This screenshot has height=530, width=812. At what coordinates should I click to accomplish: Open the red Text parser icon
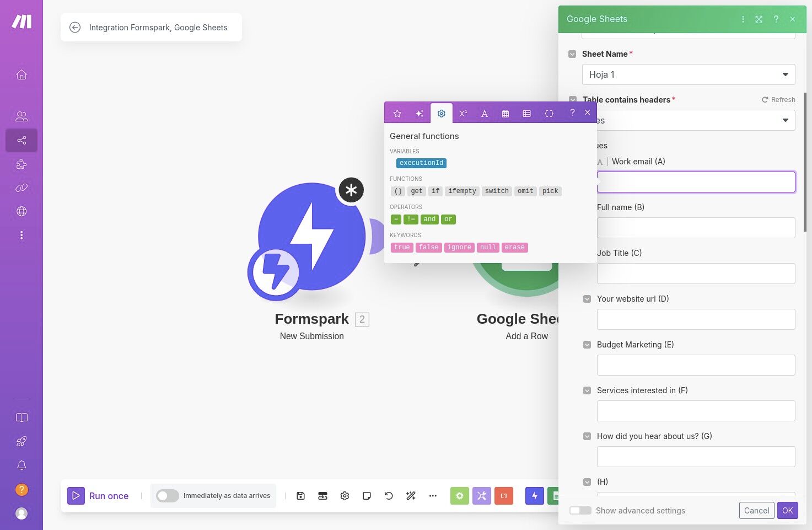tap(504, 496)
